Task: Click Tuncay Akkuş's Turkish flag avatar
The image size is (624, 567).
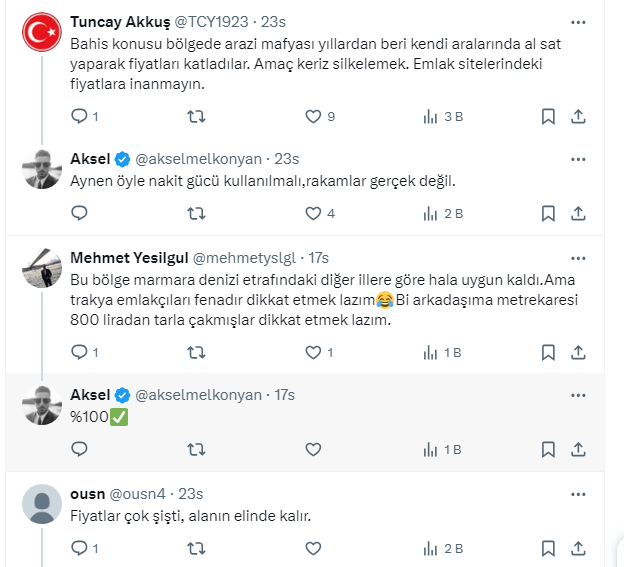Action: coord(42,34)
